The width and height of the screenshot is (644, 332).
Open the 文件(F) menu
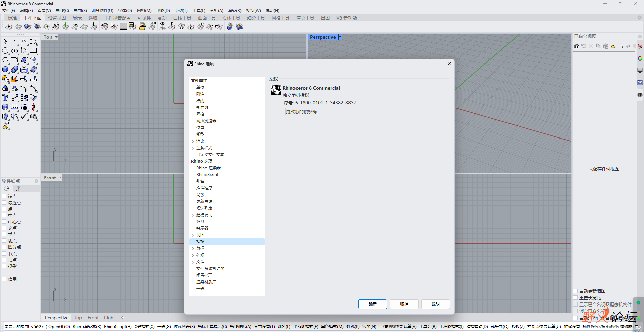pyautogui.click(x=9, y=11)
